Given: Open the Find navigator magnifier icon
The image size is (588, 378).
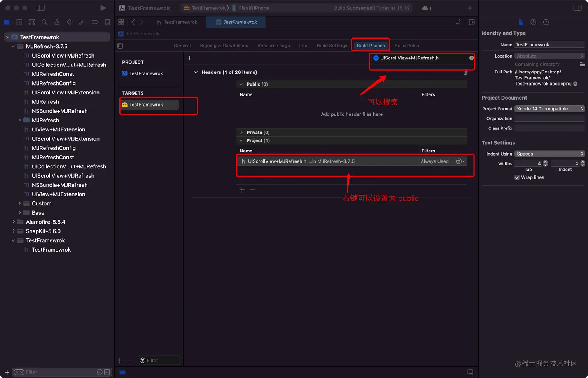Looking at the screenshot, I should tap(44, 22).
